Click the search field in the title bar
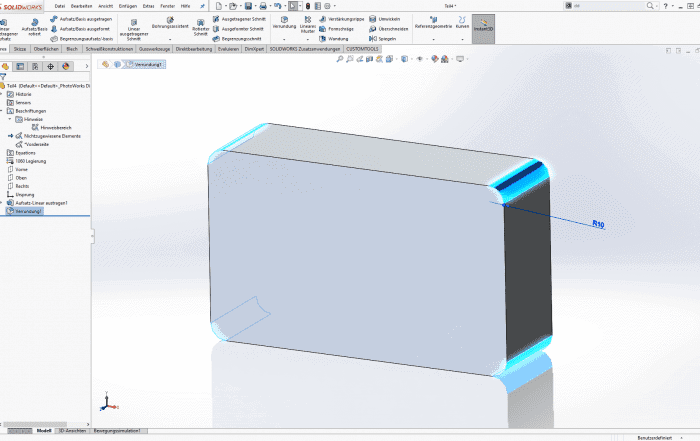Image resolution: width=700 pixels, height=441 pixels. [609, 6]
